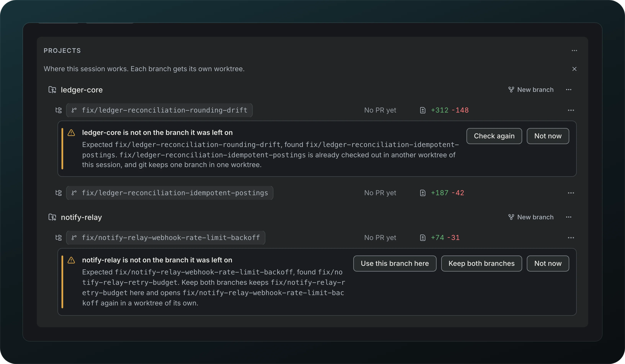Click the +312 -148 diff stats
Screen dimensions: 625x364
(450, 110)
